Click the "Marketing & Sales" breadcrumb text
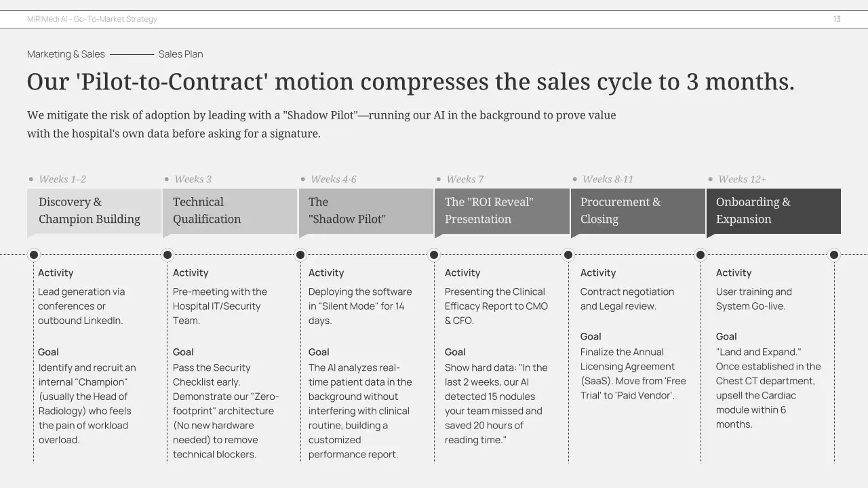This screenshot has width=868, height=488. 66,54
